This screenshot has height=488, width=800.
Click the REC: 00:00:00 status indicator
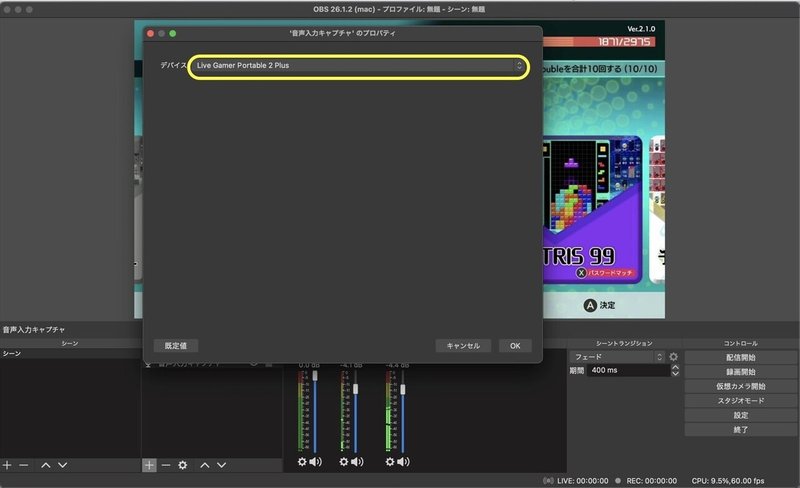tap(652, 481)
